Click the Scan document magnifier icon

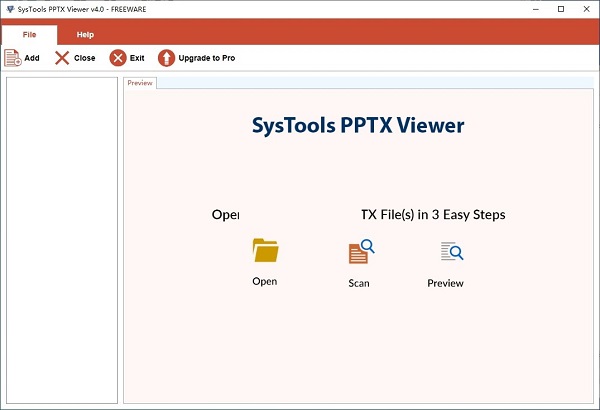tap(362, 252)
